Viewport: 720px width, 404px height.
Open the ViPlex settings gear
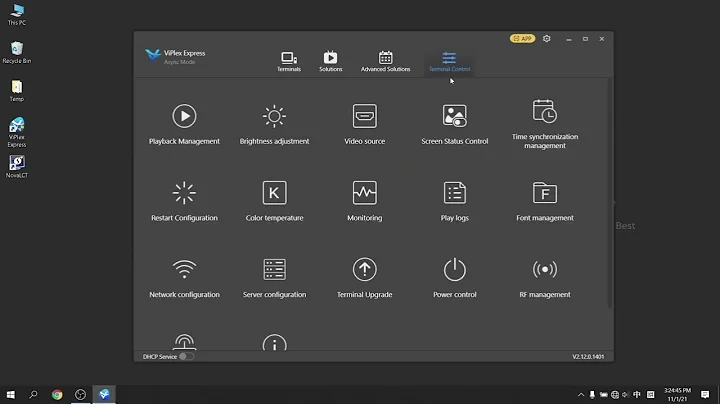pyautogui.click(x=546, y=39)
